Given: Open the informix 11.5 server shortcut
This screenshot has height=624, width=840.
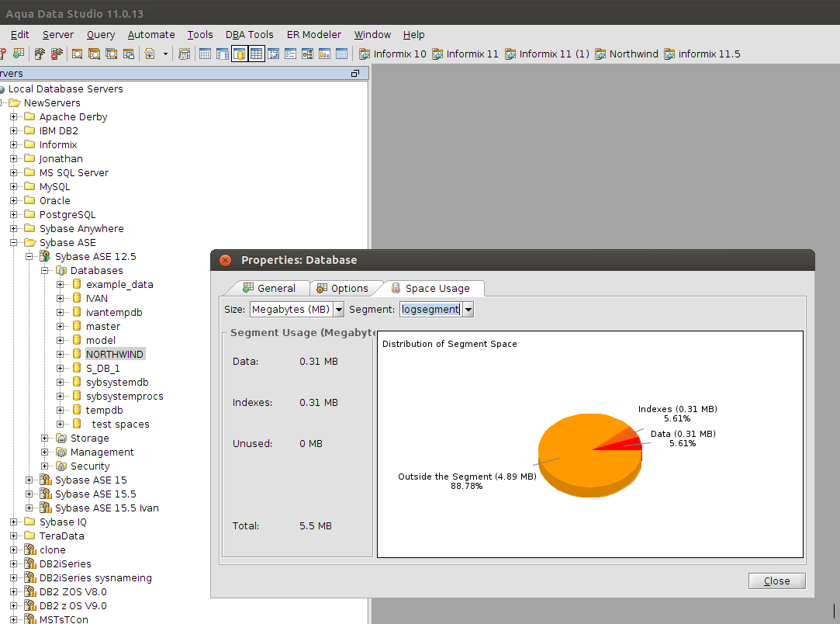Looking at the screenshot, I should pos(702,54).
